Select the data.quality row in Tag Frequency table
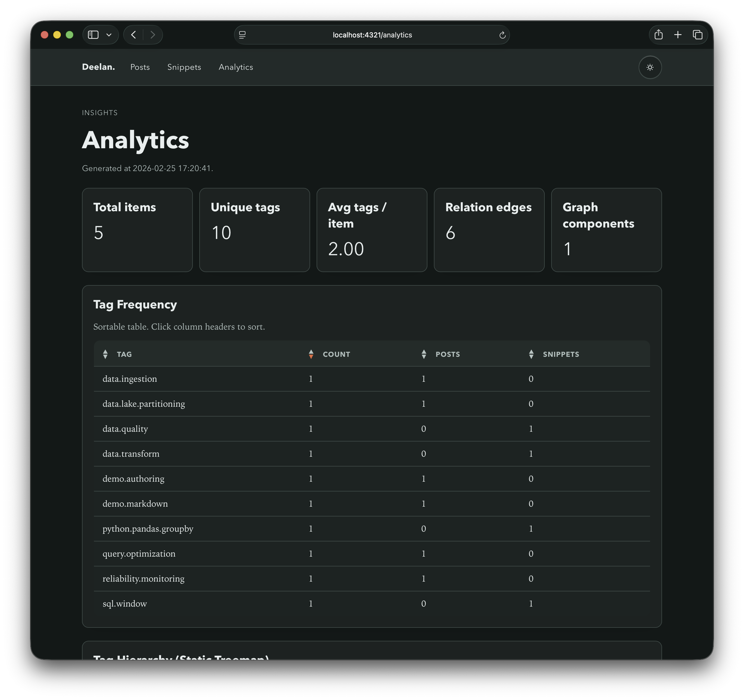The width and height of the screenshot is (744, 700). (x=125, y=429)
